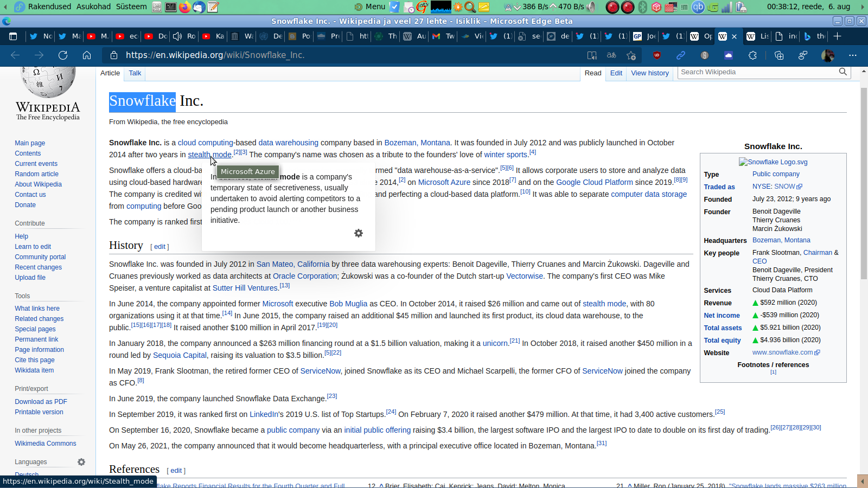The width and height of the screenshot is (868, 488).
Task: Open page preview settings gear in popup
Action: (359, 233)
